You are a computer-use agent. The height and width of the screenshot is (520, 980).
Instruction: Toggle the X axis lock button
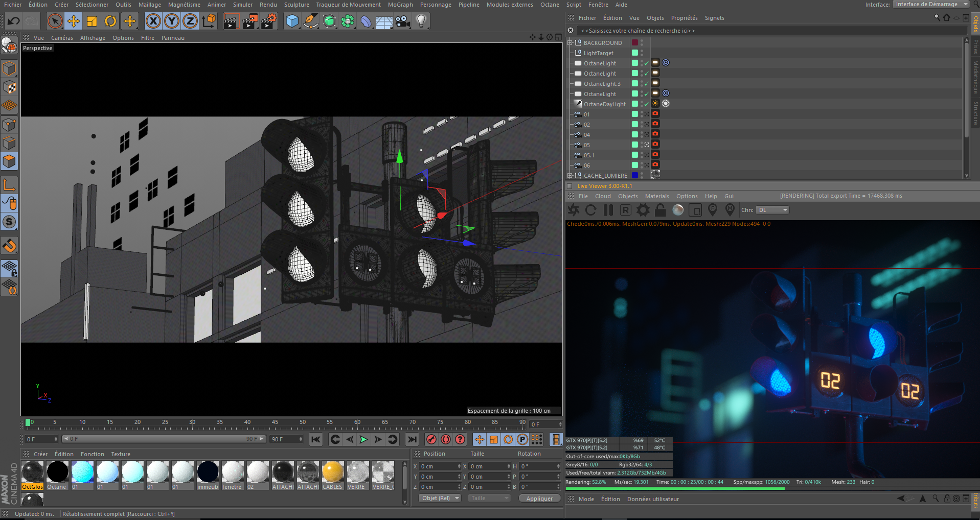point(153,21)
